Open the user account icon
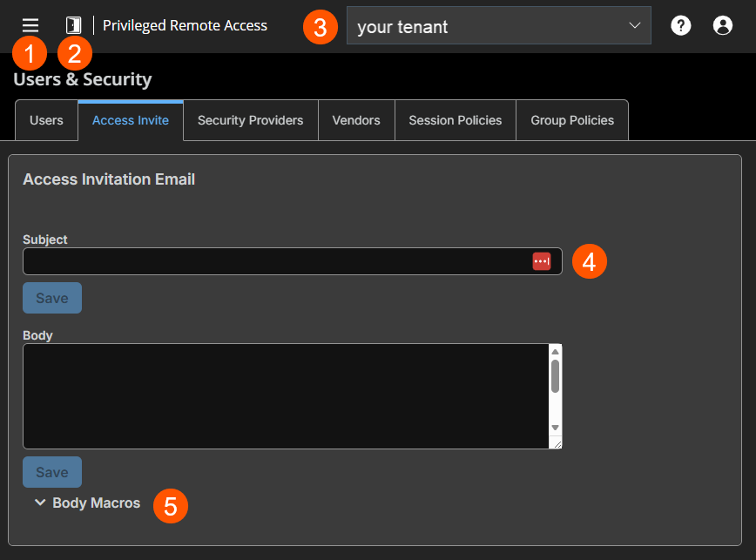Viewport: 756px width, 560px height. tap(722, 25)
